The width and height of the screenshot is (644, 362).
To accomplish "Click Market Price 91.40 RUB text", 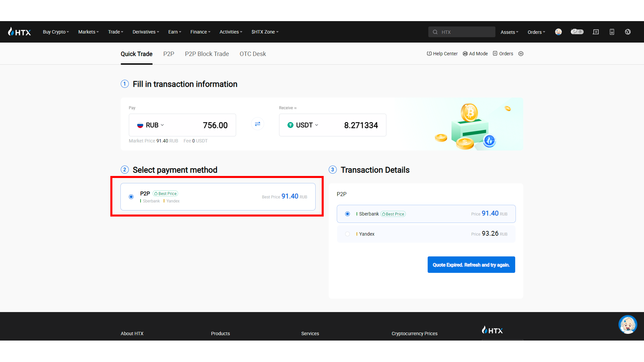I will click(154, 141).
